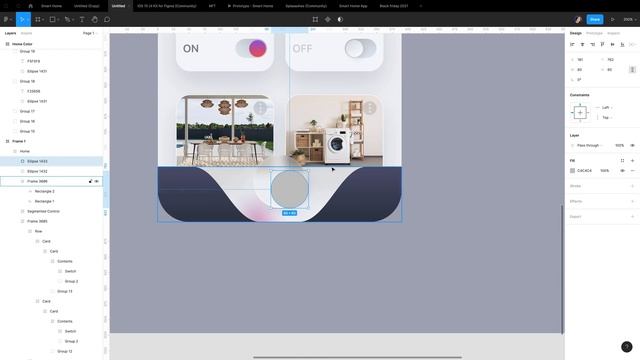Add an export setting plus icon

pos(632,217)
